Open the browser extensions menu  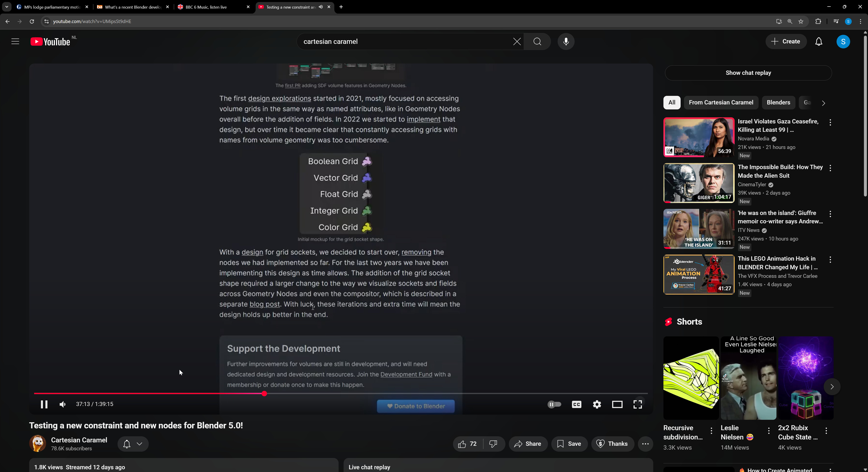click(x=818, y=21)
